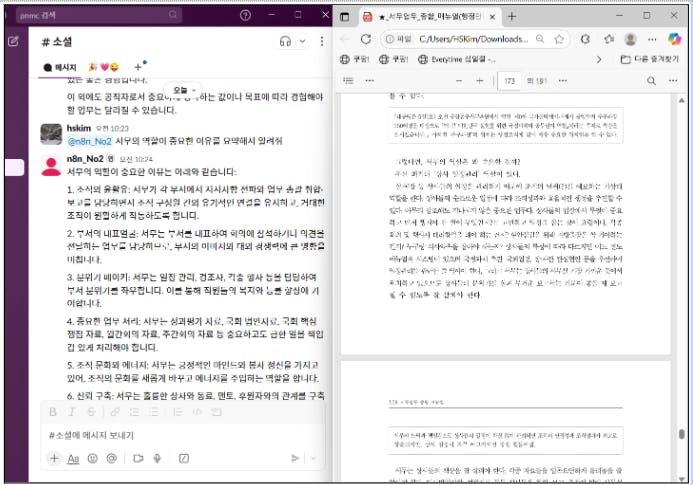Send the message with the arrow button
Image resolution: width=693 pixels, height=485 pixels.
[295, 458]
